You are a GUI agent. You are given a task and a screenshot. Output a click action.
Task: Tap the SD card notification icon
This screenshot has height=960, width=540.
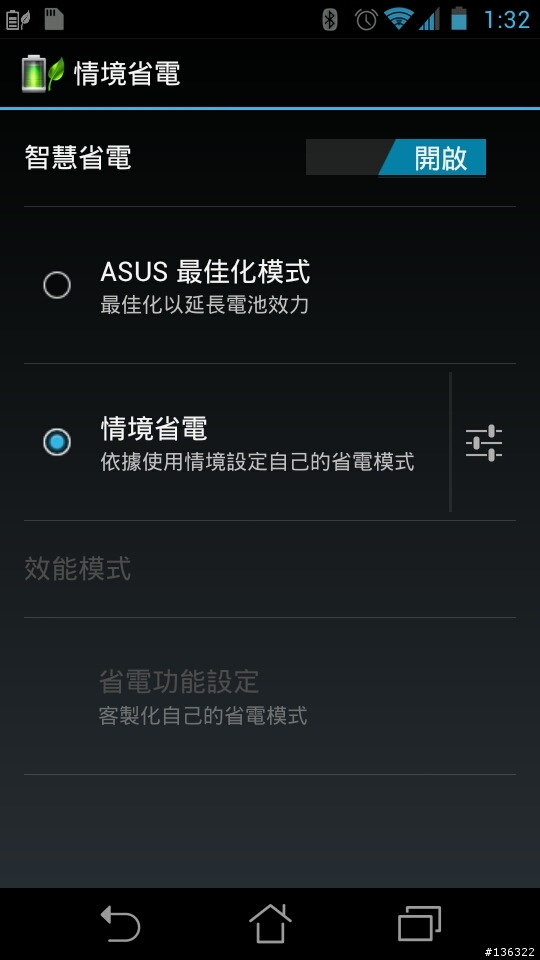(54, 20)
